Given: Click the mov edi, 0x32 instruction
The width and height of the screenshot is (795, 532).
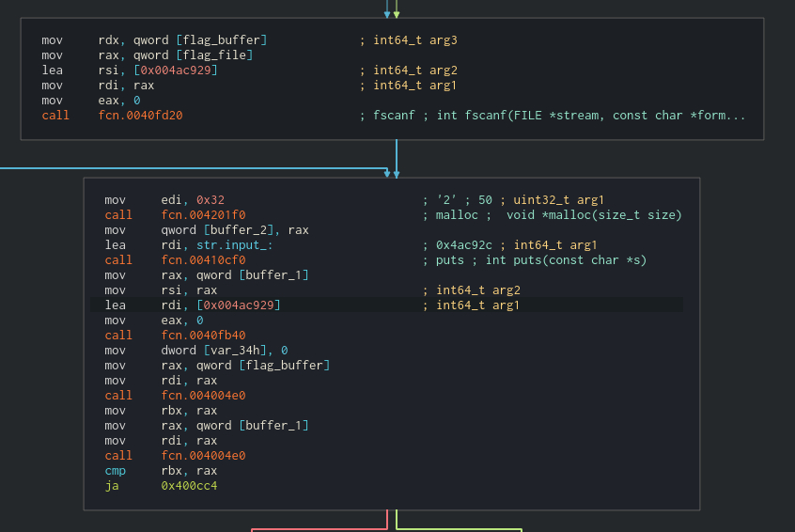Looking at the screenshot, I should coord(164,200).
